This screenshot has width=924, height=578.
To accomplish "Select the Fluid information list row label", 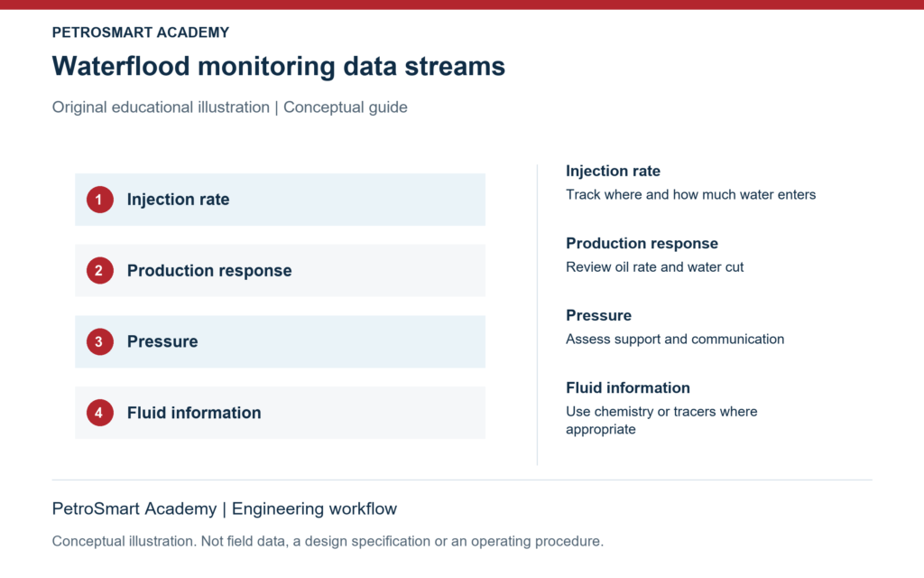I will pos(194,412).
